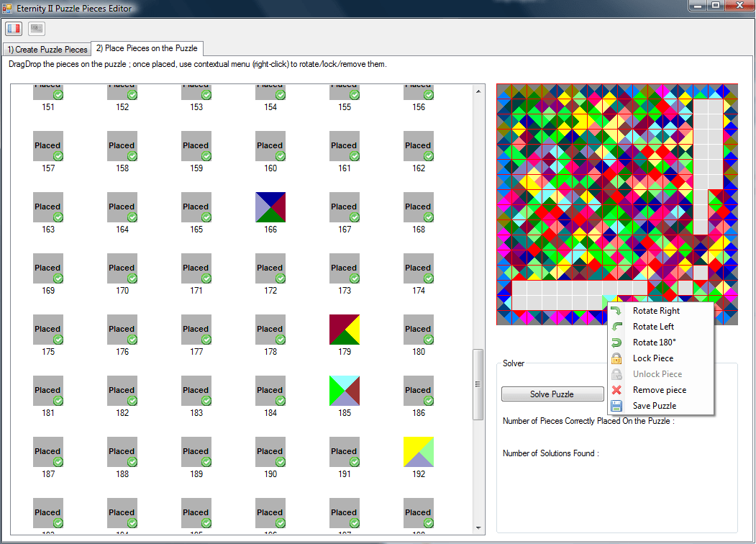Image resolution: width=756 pixels, height=544 pixels.
Task: Click green checkmark on piece 164
Action: coord(132,217)
